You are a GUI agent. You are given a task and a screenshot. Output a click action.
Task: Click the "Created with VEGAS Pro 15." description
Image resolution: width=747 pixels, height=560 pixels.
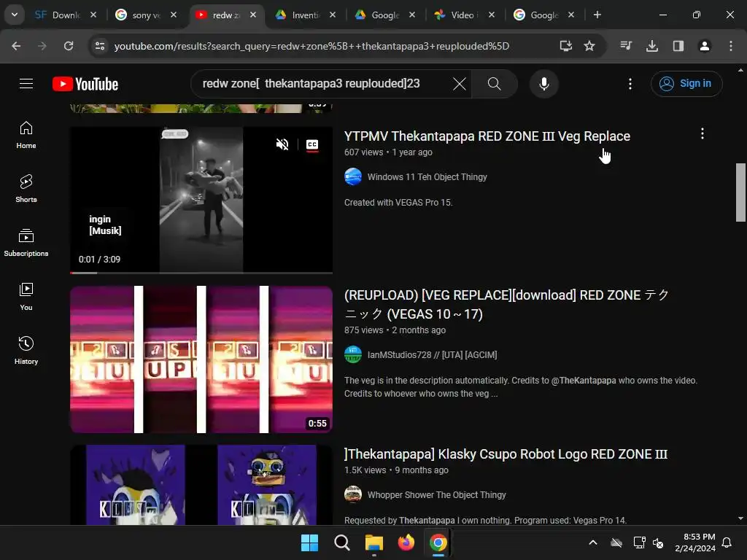coord(398,203)
